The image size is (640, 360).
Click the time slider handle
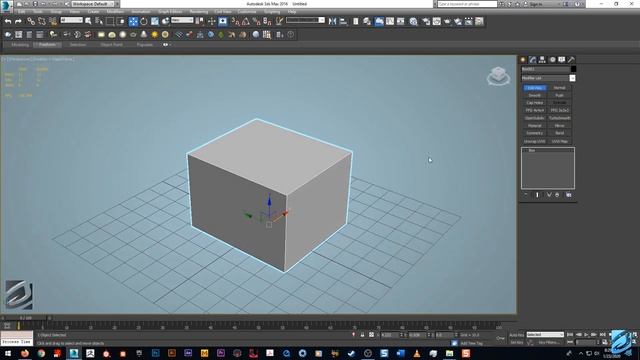pos(25,318)
